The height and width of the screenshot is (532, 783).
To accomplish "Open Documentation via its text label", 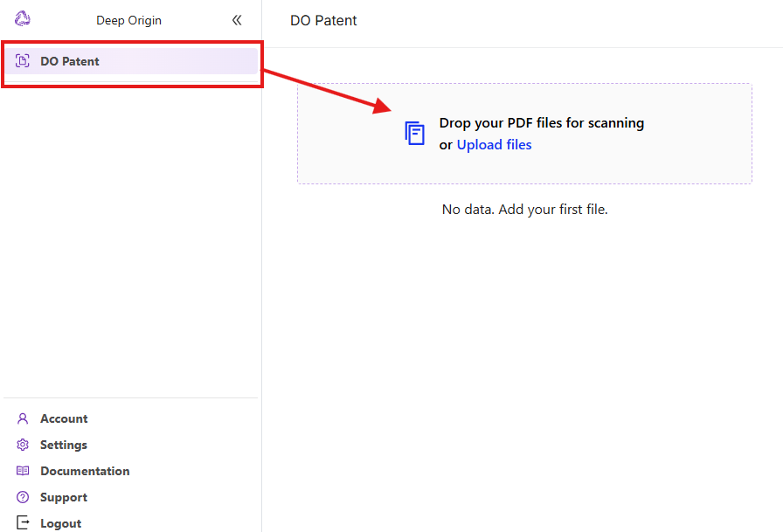I will pos(85,471).
